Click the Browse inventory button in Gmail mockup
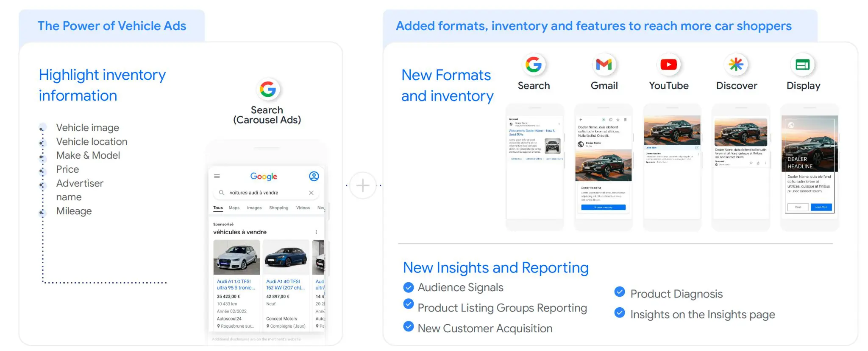 (x=603, y=207)
